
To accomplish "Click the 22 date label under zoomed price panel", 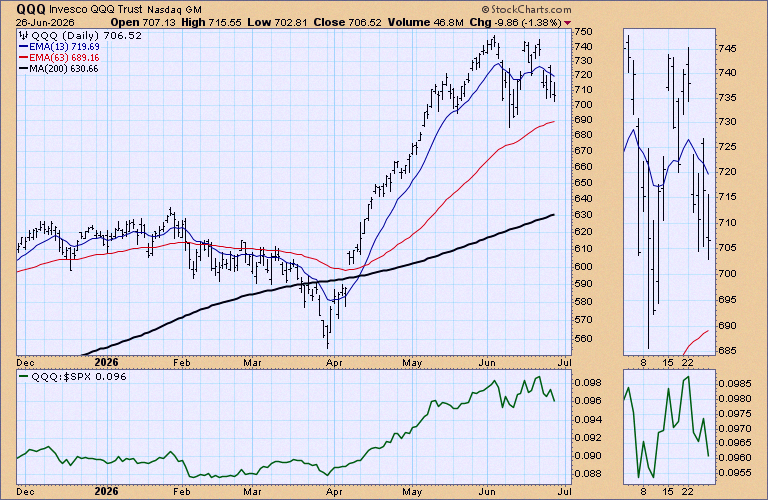I will coord(688,363).
